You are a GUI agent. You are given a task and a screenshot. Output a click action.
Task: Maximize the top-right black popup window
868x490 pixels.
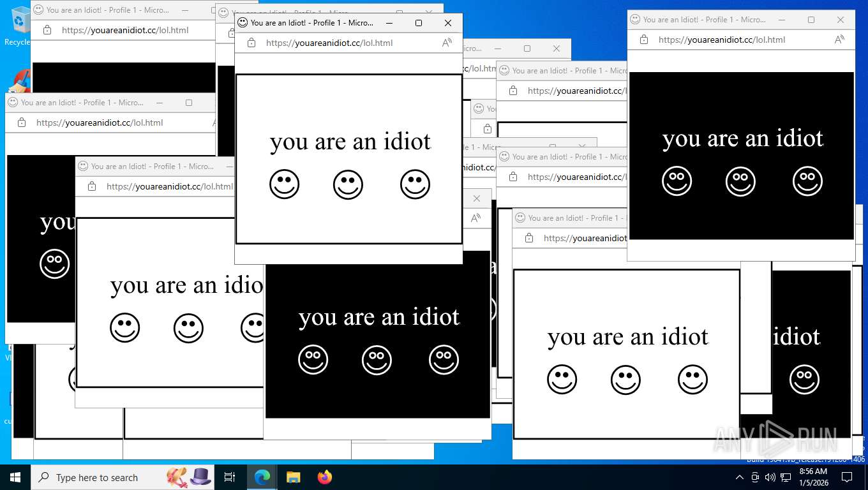point(811,19)
